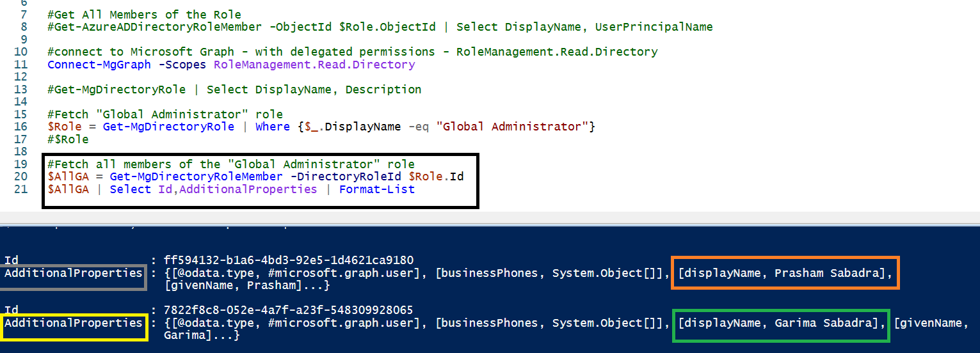Click the Select keyword on line 21
The width and height of the screenshot is (980, 353).
(x=131, y=189)
